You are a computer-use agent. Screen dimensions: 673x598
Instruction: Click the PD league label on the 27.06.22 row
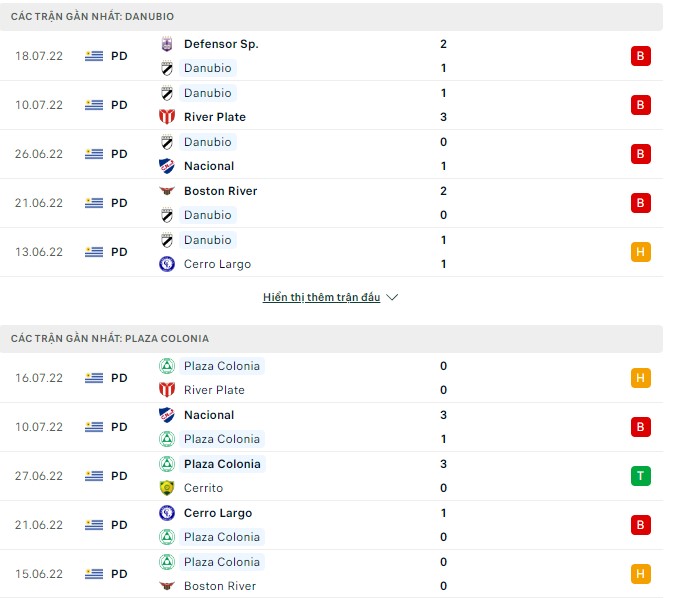coord(119,476)
